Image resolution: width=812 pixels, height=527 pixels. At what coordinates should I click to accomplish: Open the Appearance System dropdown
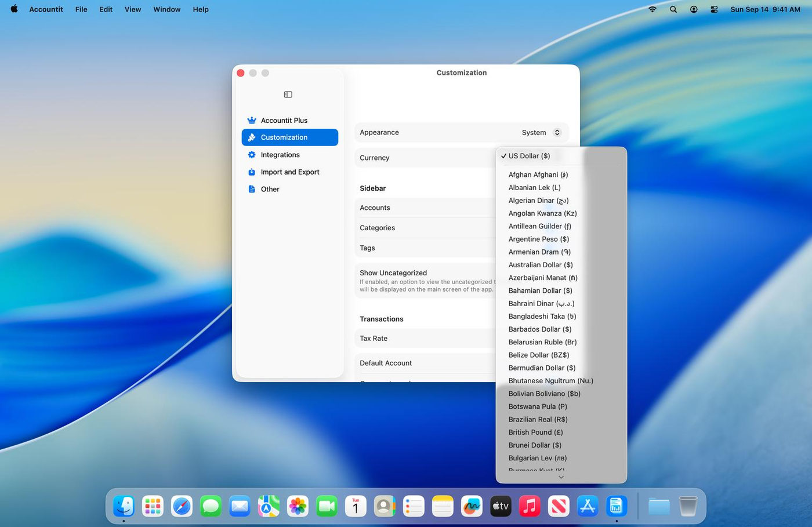[x=541, y=133]
